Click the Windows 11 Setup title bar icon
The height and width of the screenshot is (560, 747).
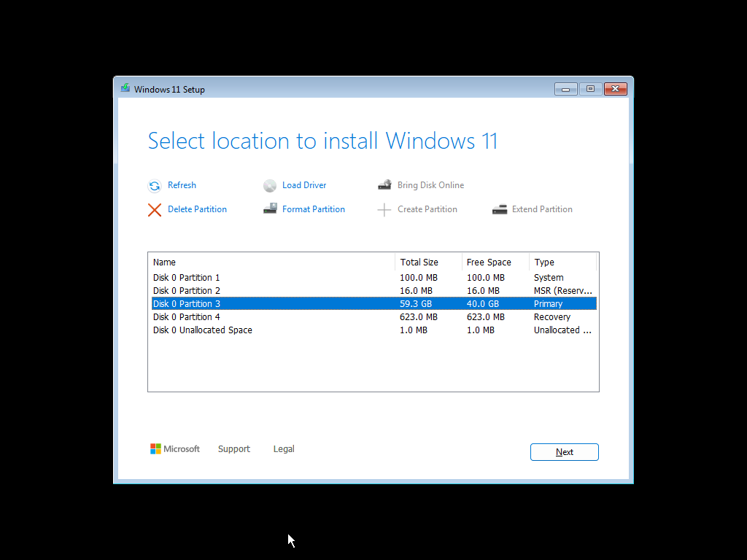(125, 88)
